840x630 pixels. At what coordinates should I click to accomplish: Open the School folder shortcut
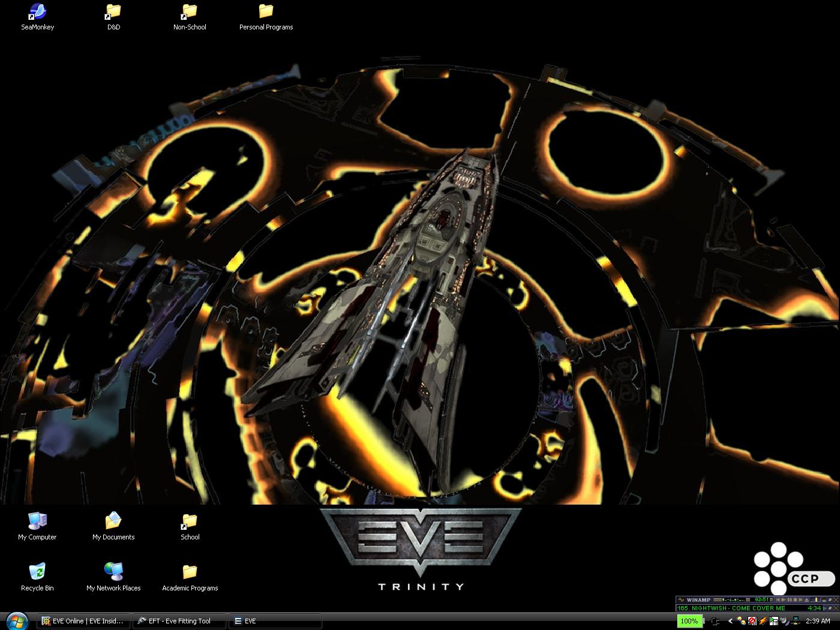[190, 526]
